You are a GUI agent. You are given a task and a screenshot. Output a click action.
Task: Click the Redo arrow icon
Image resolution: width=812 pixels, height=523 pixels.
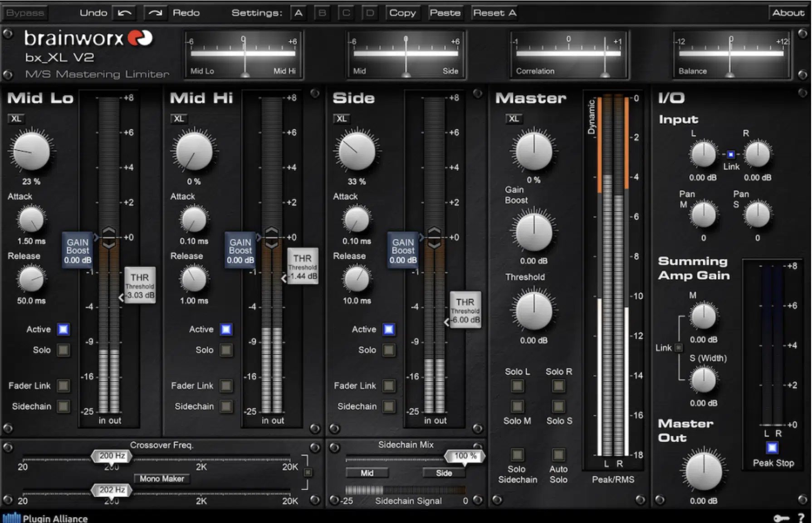[x=155, y=13]
